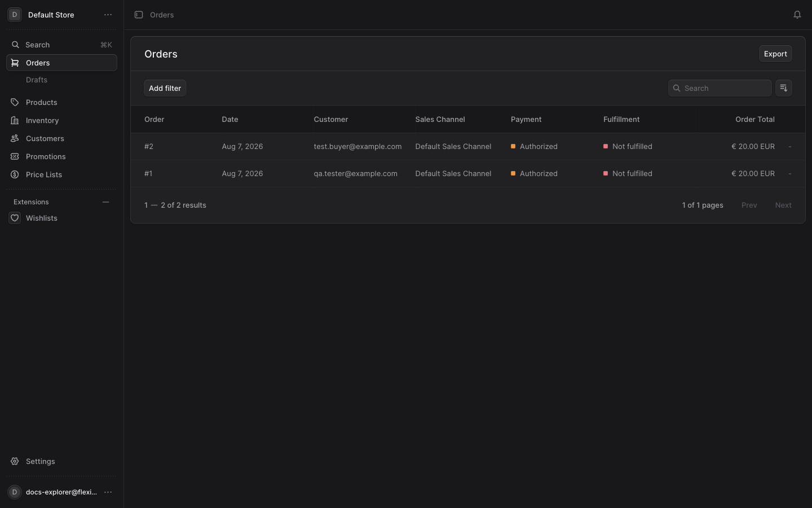Click the Products tag icon

click(x=15, y=102)
